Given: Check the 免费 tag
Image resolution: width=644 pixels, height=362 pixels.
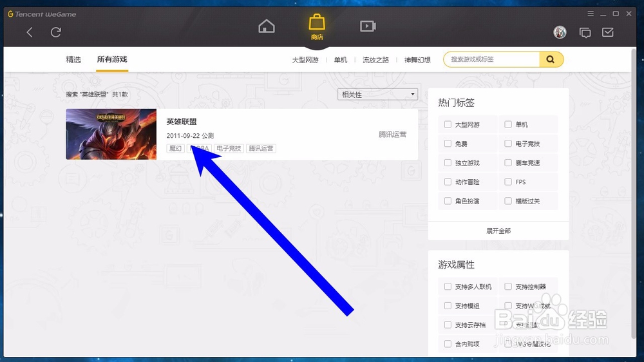Looking at the screenshot, I should point(448,144).
